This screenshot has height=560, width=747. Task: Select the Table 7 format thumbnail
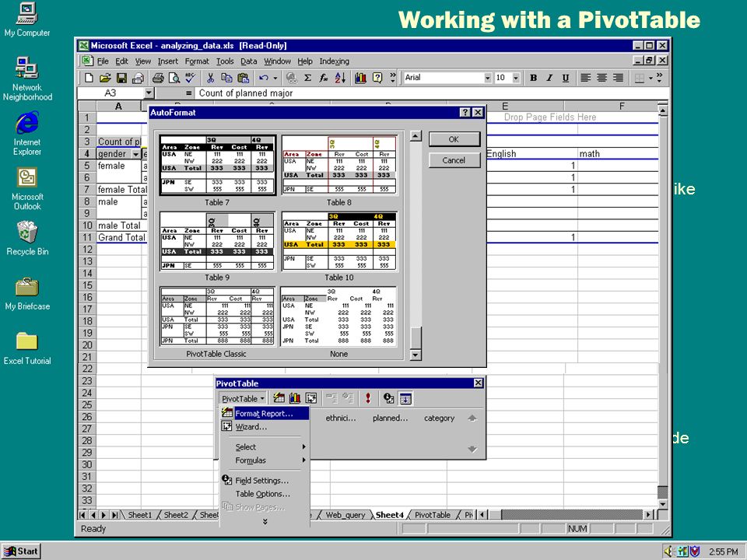pos(217,165)
